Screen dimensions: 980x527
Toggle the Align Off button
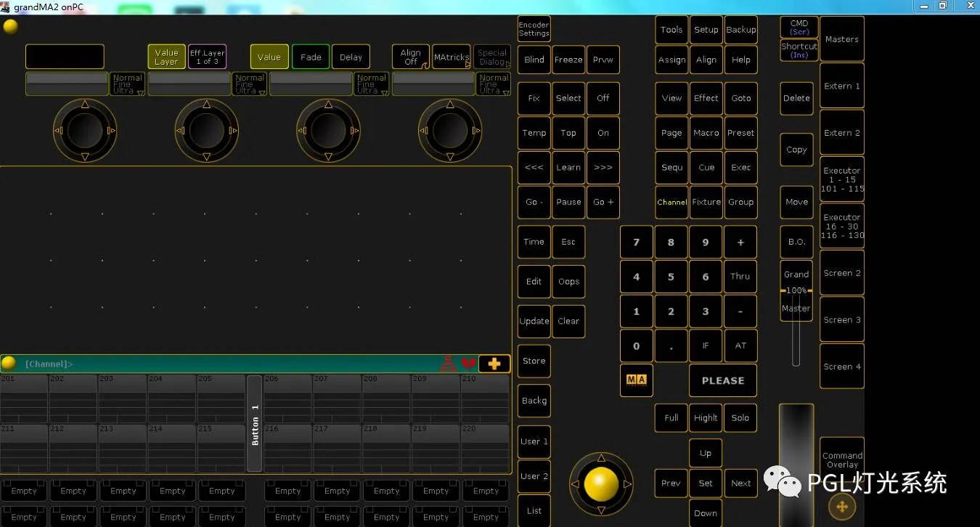[410, 57]
